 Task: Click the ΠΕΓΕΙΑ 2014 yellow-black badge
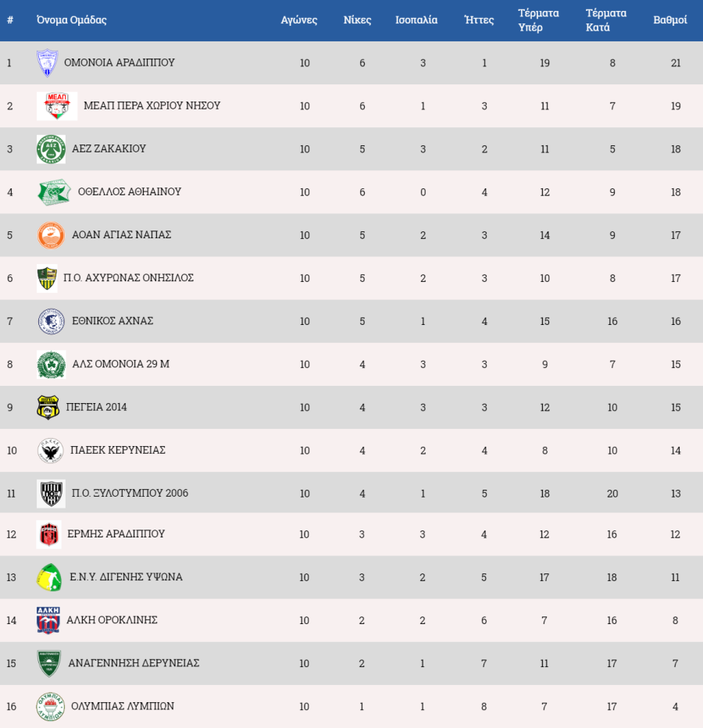[48, 407]
